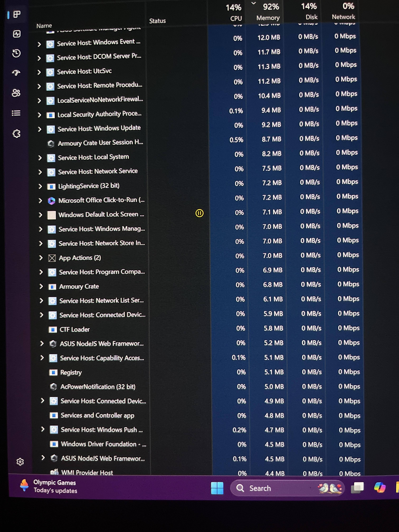Click the 8.2 MB memory value
This screenshot has height=532, width=399.
point(272,154)
